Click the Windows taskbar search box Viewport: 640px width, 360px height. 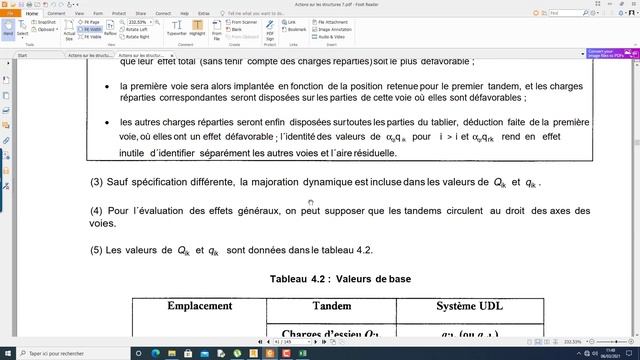(x=73, y=353)
